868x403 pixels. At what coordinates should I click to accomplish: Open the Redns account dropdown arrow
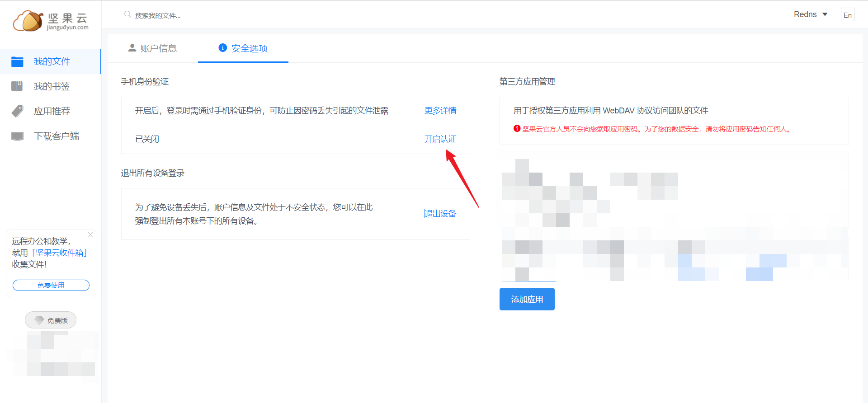[825, 14]
